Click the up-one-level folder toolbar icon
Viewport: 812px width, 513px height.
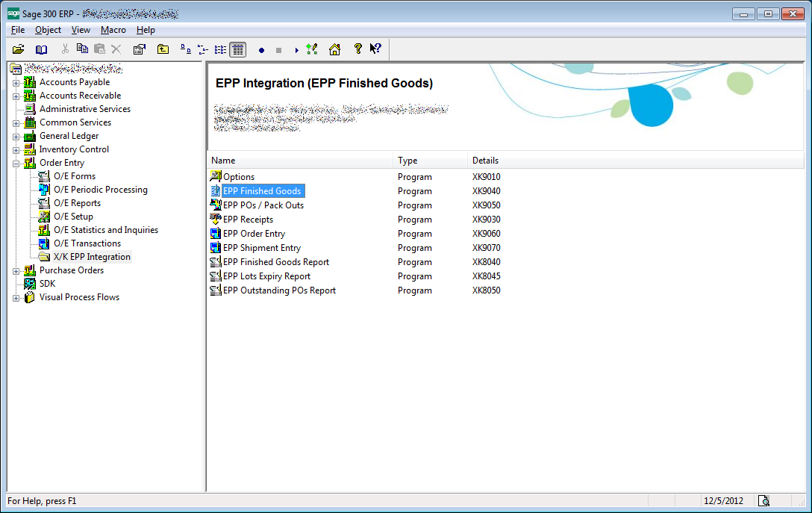[x=163, y=49]
